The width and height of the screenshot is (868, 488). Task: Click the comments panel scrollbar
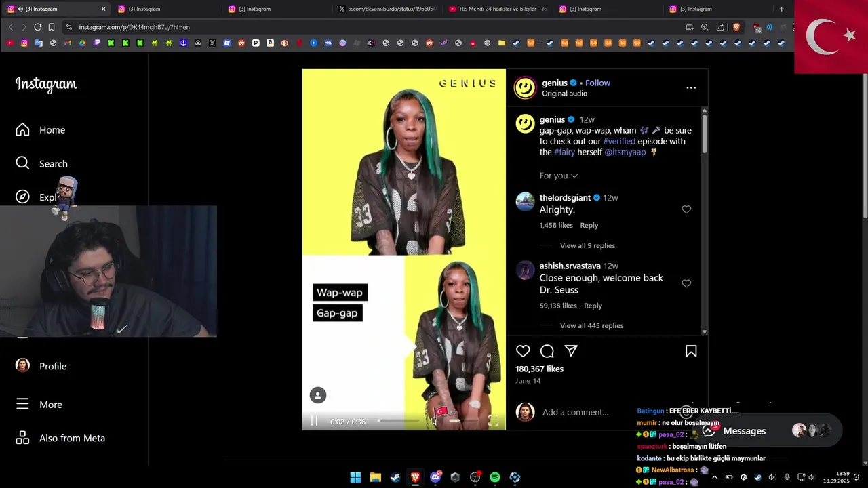point(705,133)
